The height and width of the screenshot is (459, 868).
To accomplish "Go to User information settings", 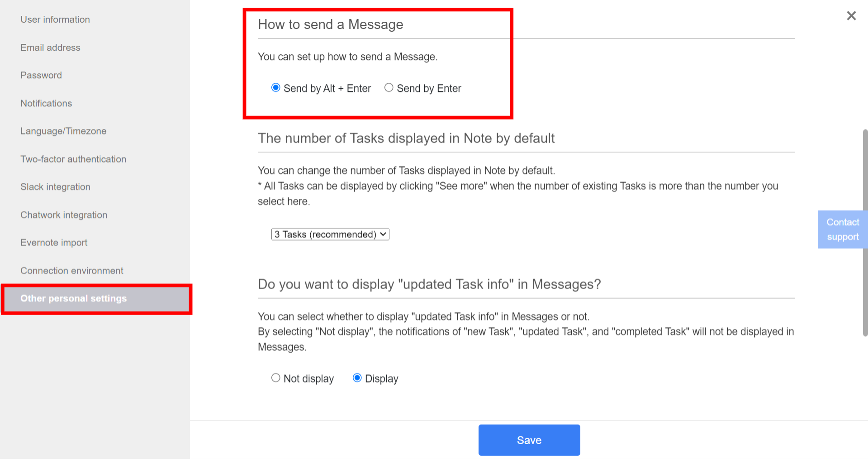I will (55, 19).
